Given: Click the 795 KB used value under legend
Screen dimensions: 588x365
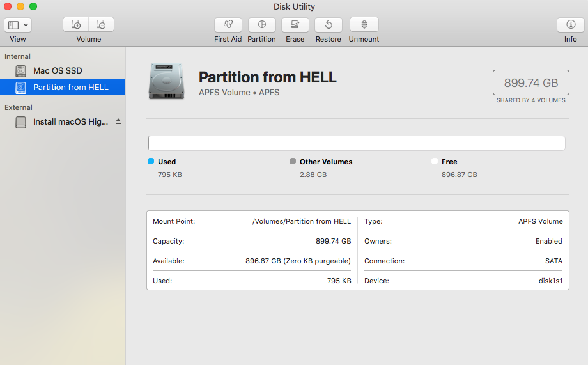Looking at the screenshot, I should [x=170, y=175].
